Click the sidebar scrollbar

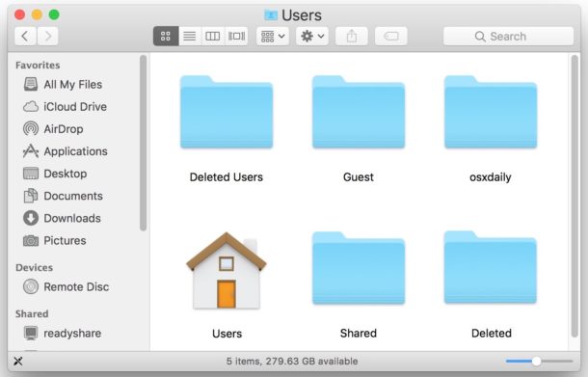(143, 143)
